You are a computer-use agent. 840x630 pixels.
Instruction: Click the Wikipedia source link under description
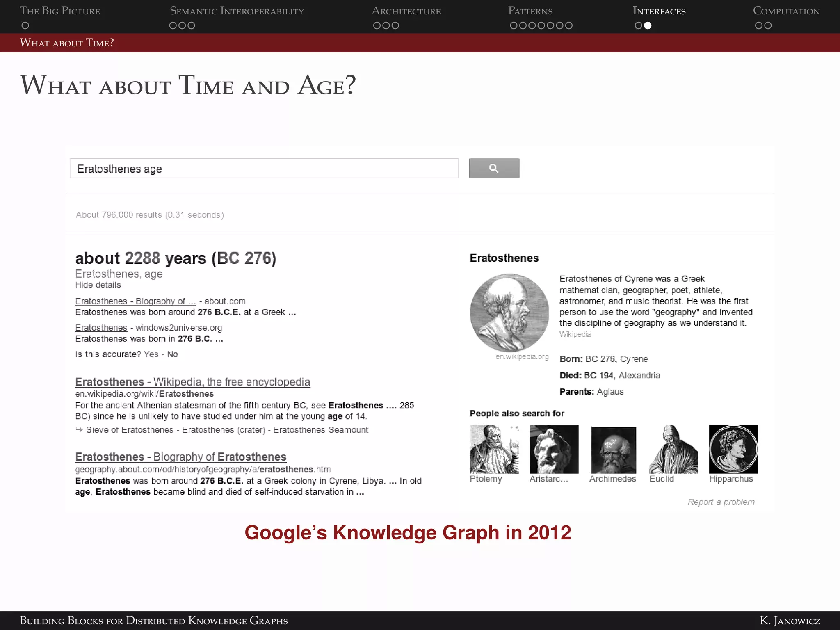click(x=575, y=334)
